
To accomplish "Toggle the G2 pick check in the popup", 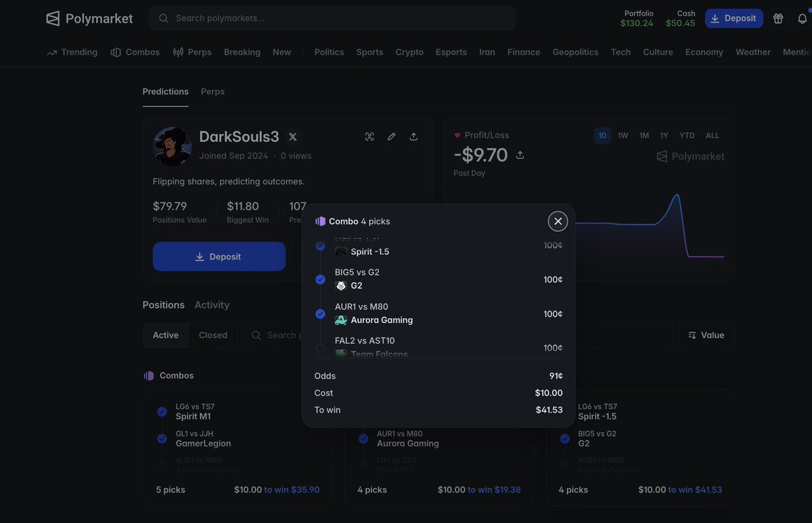I will click(x=320, y=279).
